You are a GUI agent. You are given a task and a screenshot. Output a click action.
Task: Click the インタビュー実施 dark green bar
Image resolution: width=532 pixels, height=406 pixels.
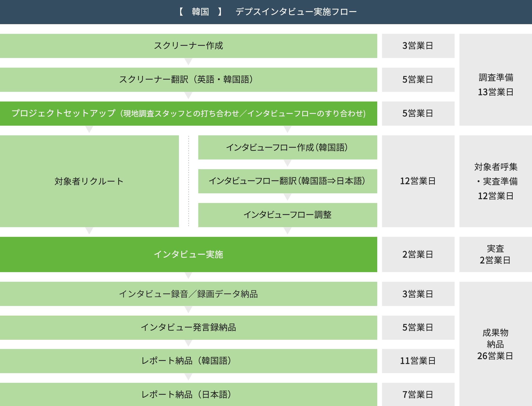point(188,254)
